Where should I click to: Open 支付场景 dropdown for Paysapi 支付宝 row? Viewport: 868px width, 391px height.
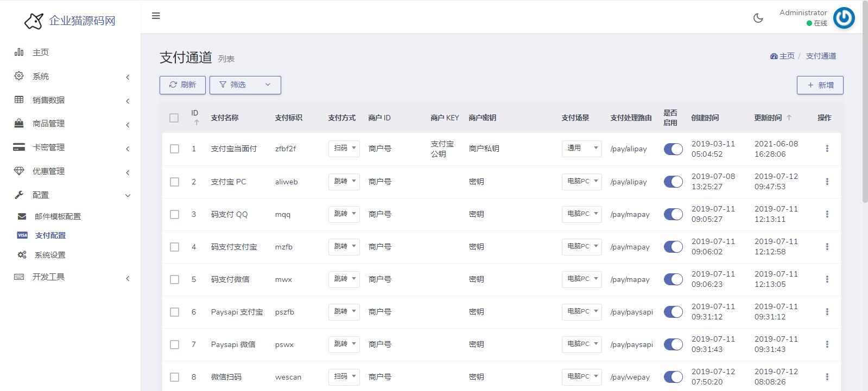581,311
